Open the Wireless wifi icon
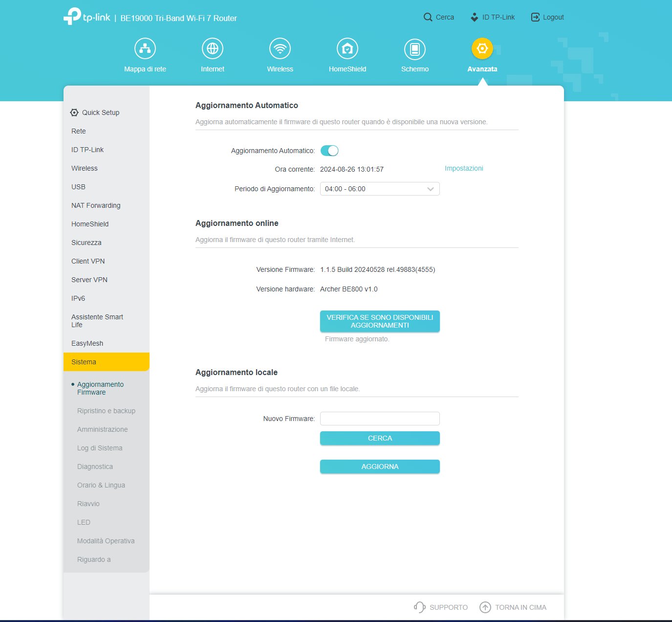Viewport: 672px width, 622px height. pos(280,48)
